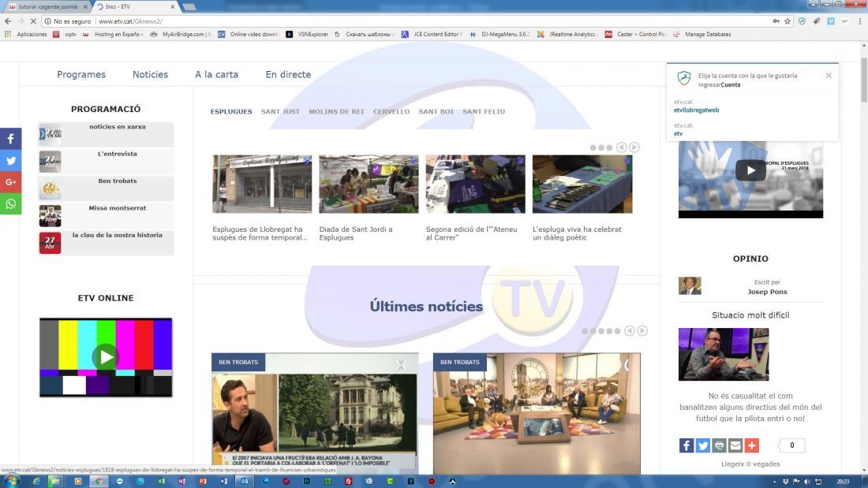Stop loading the page

[33, 21]
